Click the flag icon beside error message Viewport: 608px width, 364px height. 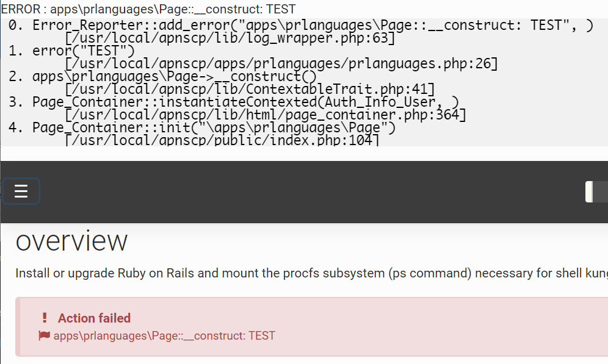(x=45, y=335)
